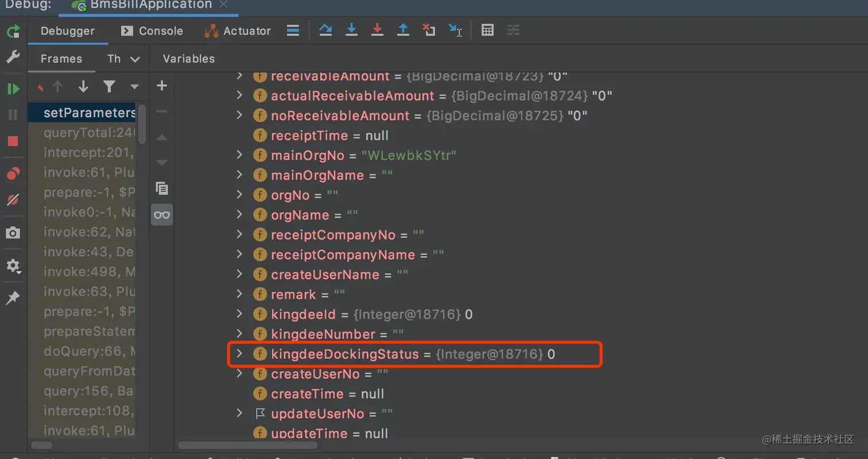Expand the receivableAmount variable
Screen dimensions: 868x459
[240, 76]
